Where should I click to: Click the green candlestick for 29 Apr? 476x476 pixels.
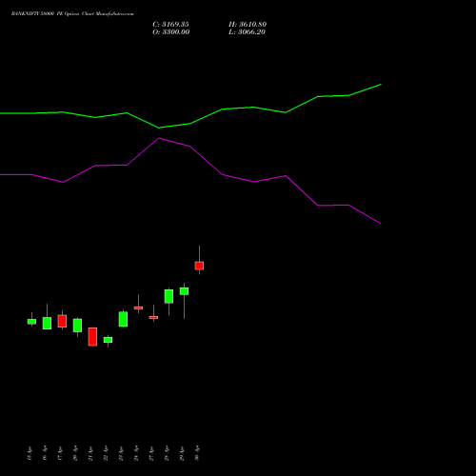[184, 291]
